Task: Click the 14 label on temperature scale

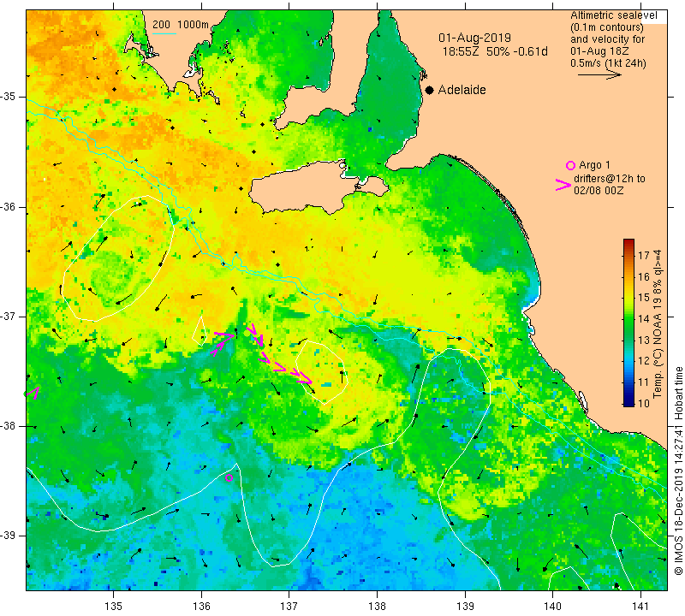Action: tap(644, 319)
